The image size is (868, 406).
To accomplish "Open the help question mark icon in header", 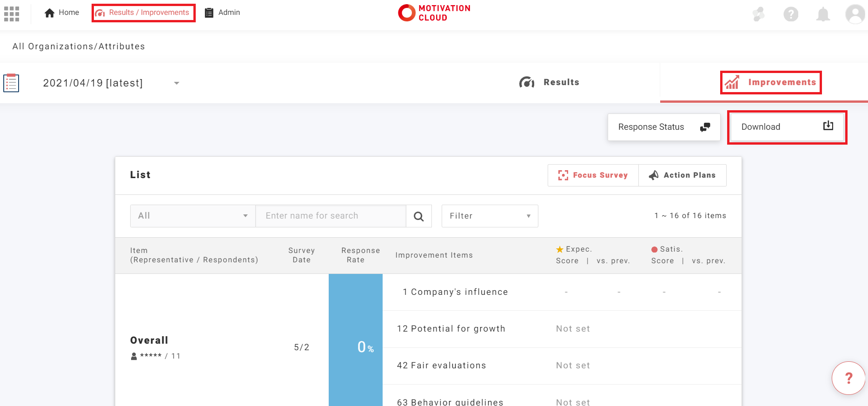I will [790, 14].
